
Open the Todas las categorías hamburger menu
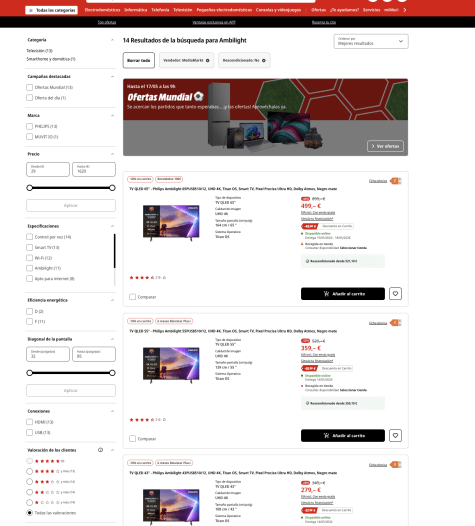51,10
